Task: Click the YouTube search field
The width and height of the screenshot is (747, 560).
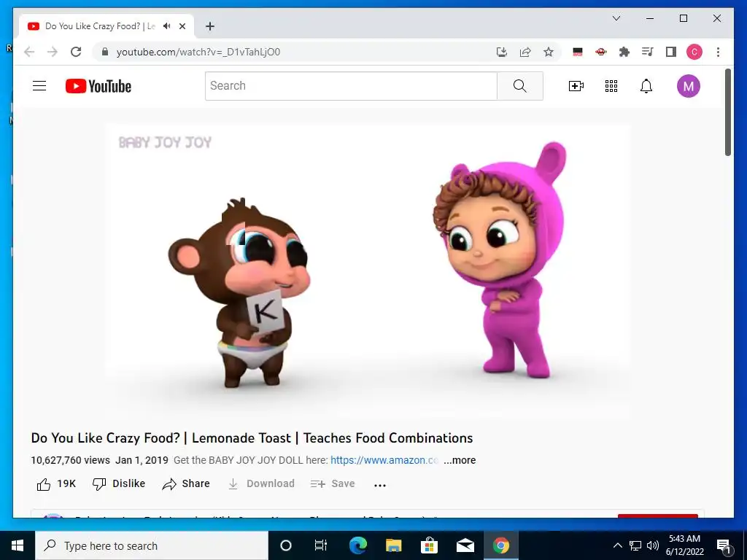Action: 351,86
